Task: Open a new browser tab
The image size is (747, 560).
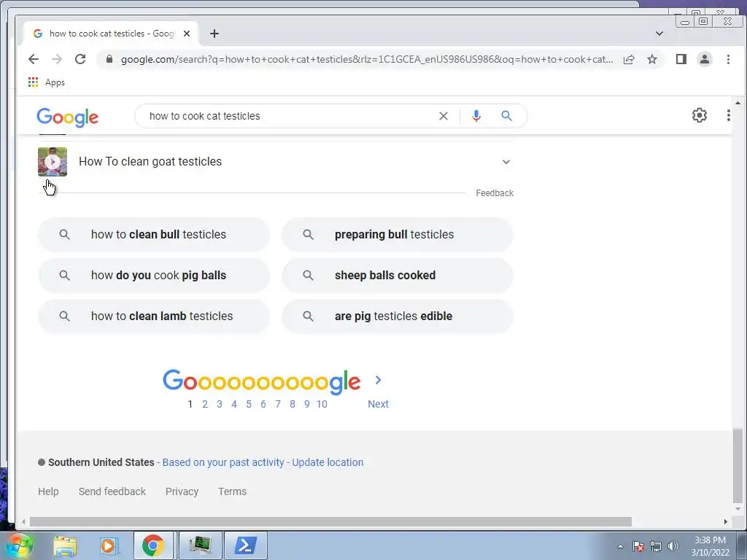Action: tap(214, 34)
